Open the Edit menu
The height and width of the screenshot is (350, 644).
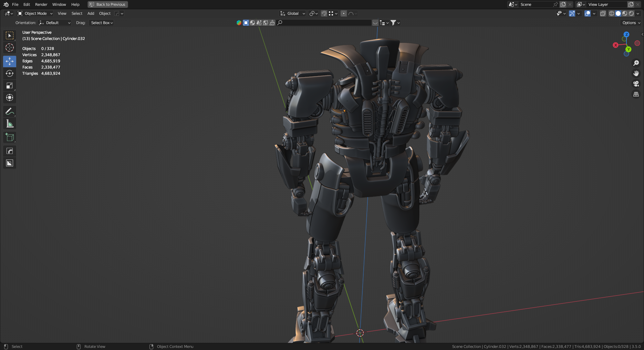click(x=27, y=4)
